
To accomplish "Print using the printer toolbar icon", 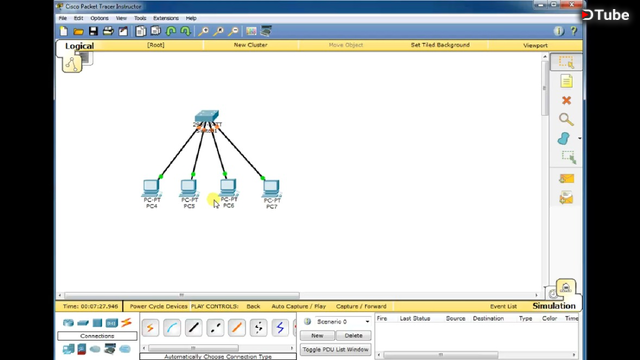I will coord(108,31).
